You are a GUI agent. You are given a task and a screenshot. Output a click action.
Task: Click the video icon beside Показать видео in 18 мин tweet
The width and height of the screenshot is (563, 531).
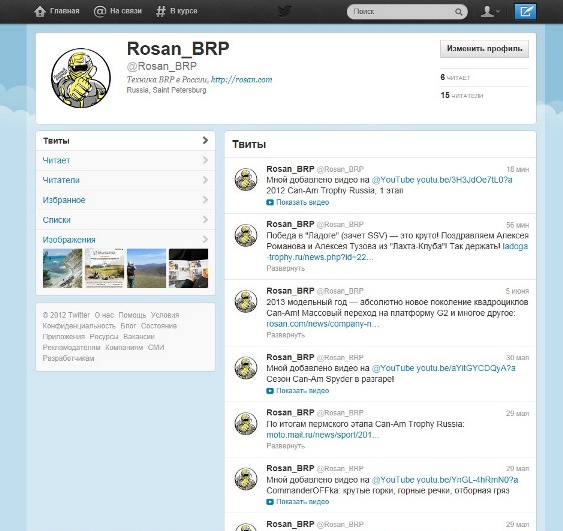270,202
